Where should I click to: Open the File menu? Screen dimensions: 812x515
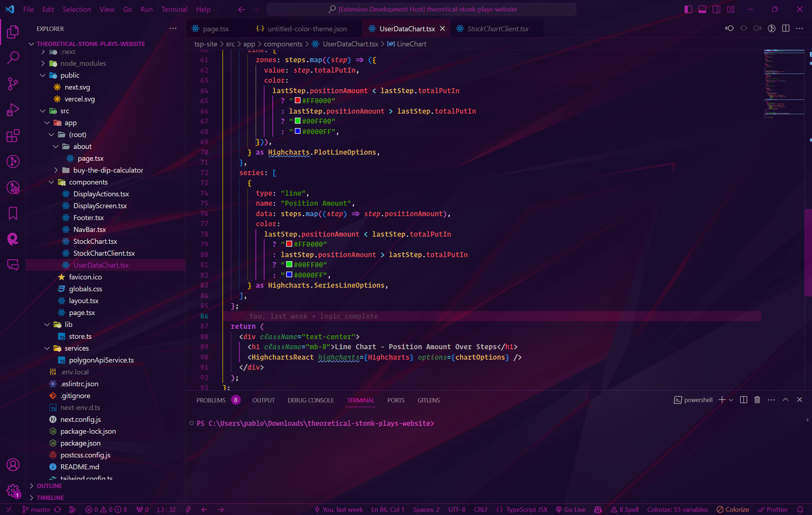click(28, 9)
